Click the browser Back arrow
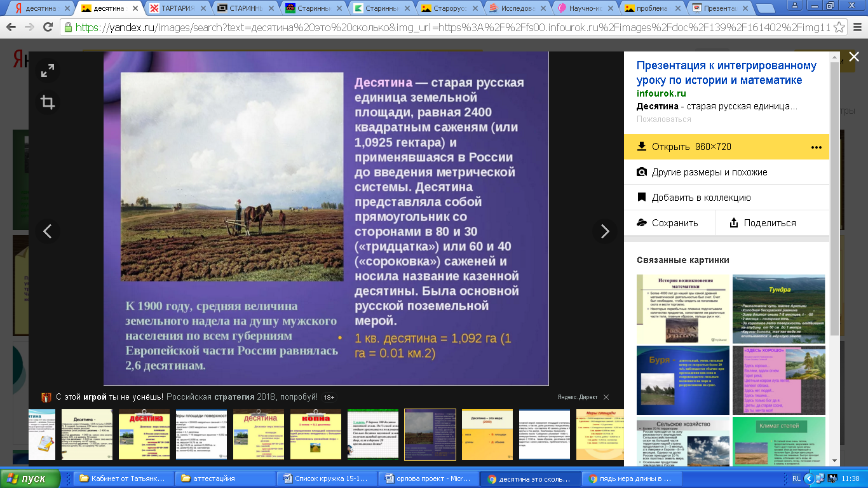 tap(11, 28)
